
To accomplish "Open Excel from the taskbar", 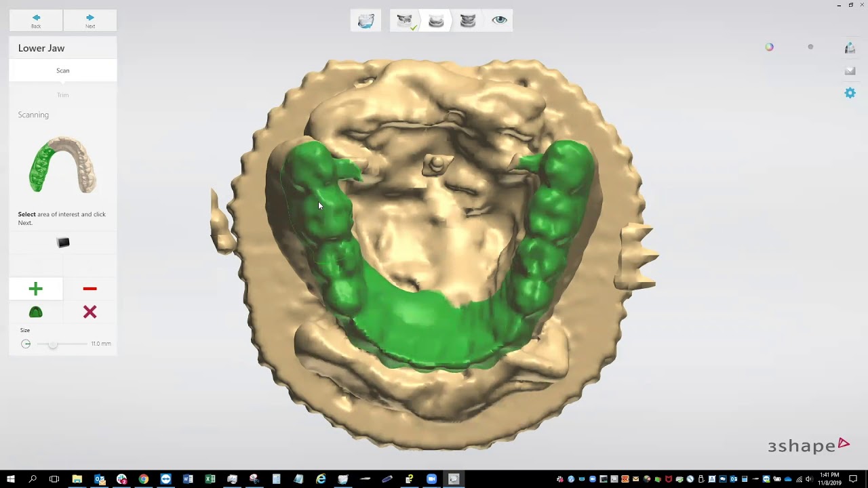I will click(210, 479).
